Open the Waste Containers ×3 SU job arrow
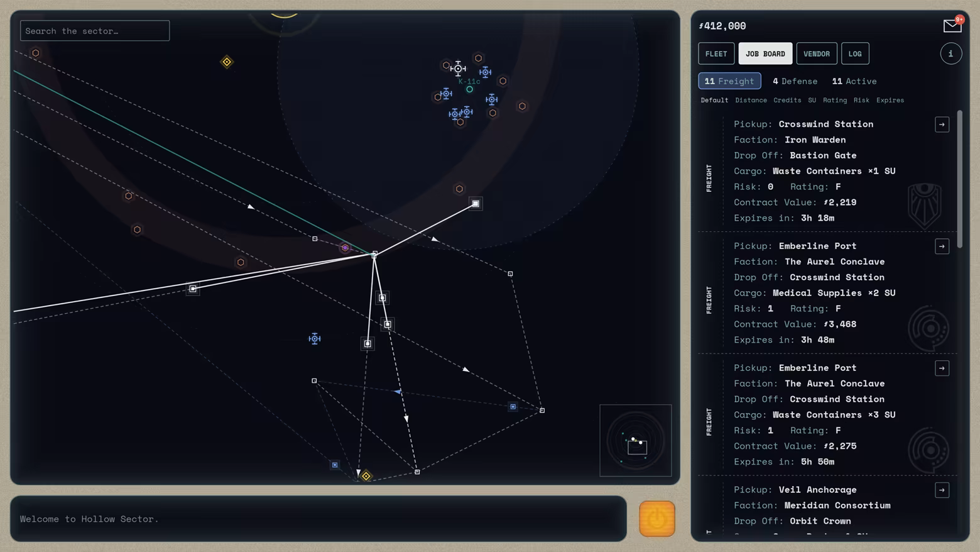Screen dimensions: 980x552 [942, 368]
